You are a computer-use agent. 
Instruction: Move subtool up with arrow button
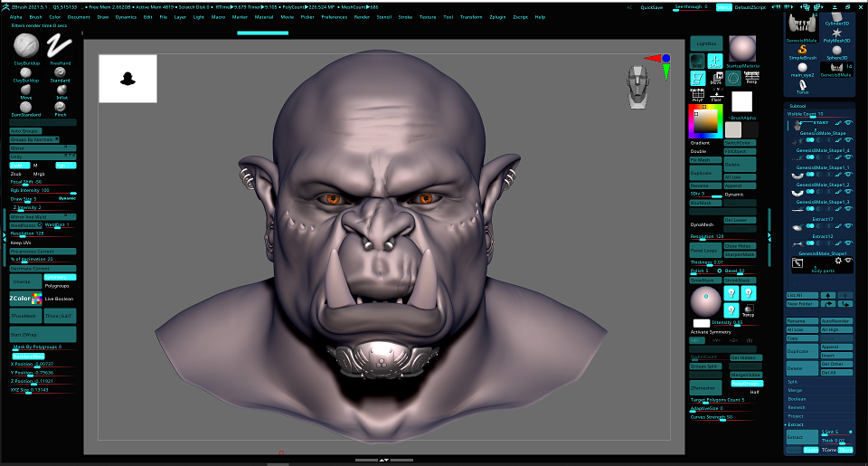pos(828,295)
